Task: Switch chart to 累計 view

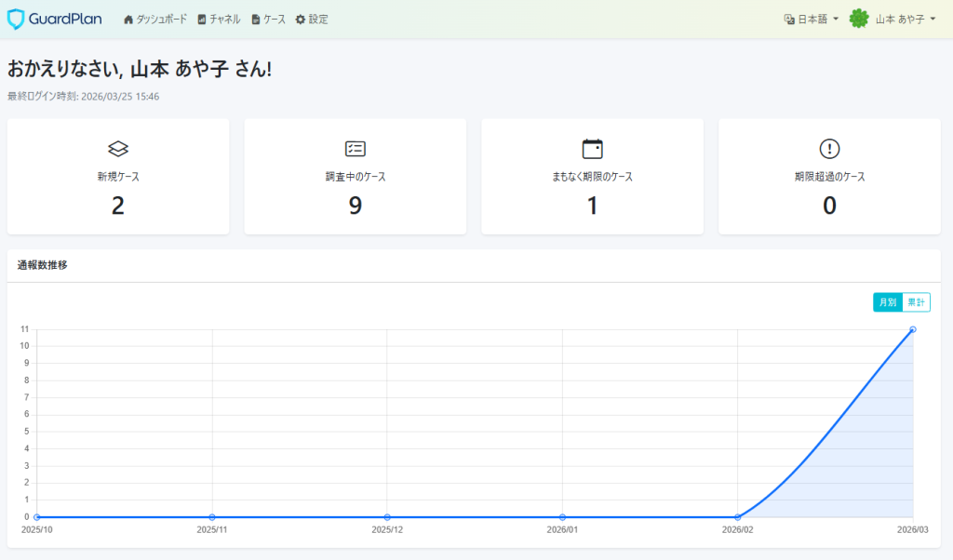Action: tap(917, 302)
